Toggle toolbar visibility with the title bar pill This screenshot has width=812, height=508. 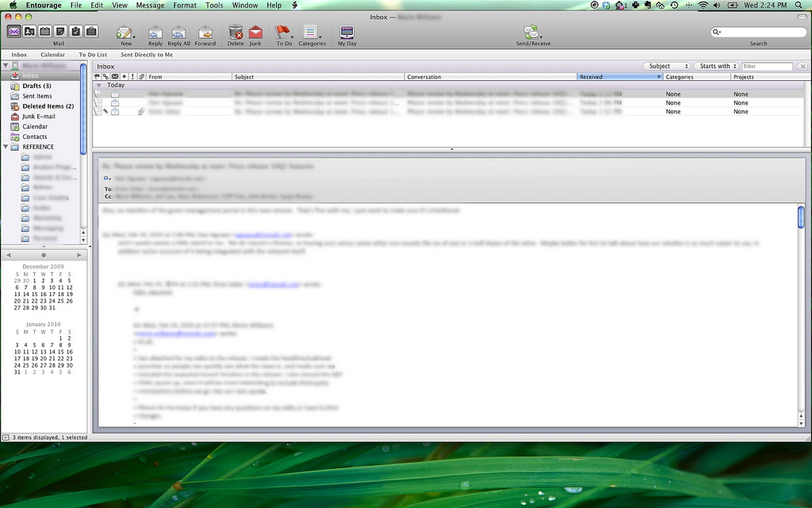(802, 17)
